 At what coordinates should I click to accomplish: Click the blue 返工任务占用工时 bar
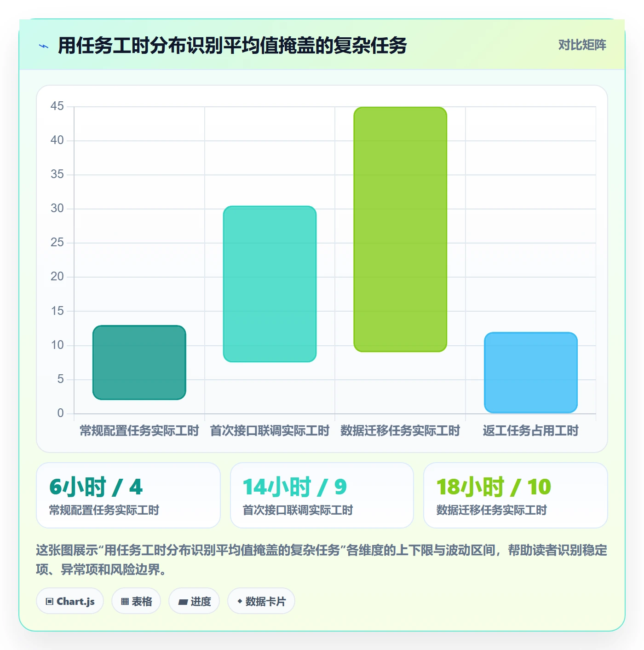(x=531, y=372)
